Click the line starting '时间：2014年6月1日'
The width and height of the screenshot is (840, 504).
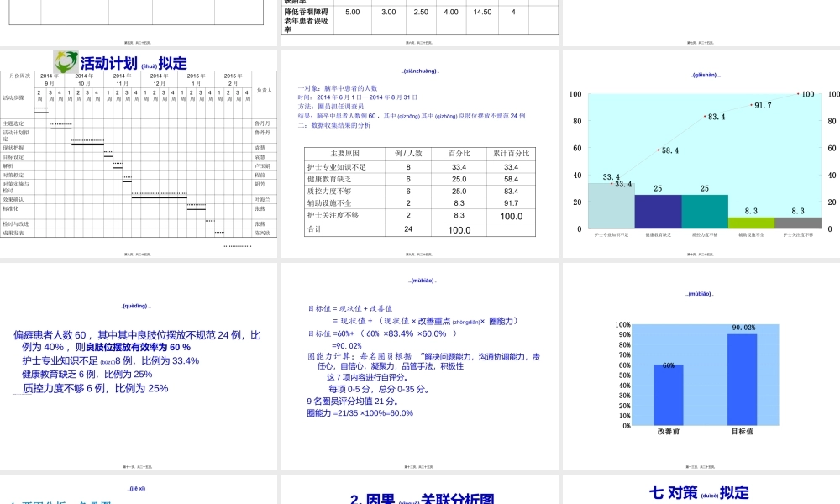[357, 97]
